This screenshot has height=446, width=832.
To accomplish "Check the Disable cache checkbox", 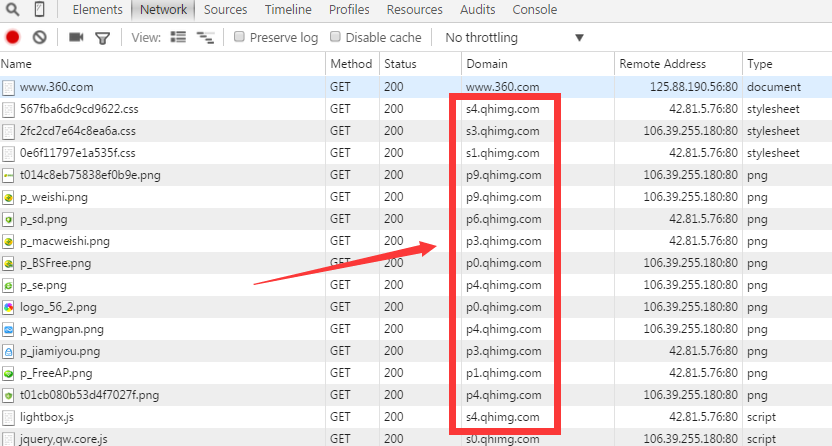I will (x=336, y=37).
